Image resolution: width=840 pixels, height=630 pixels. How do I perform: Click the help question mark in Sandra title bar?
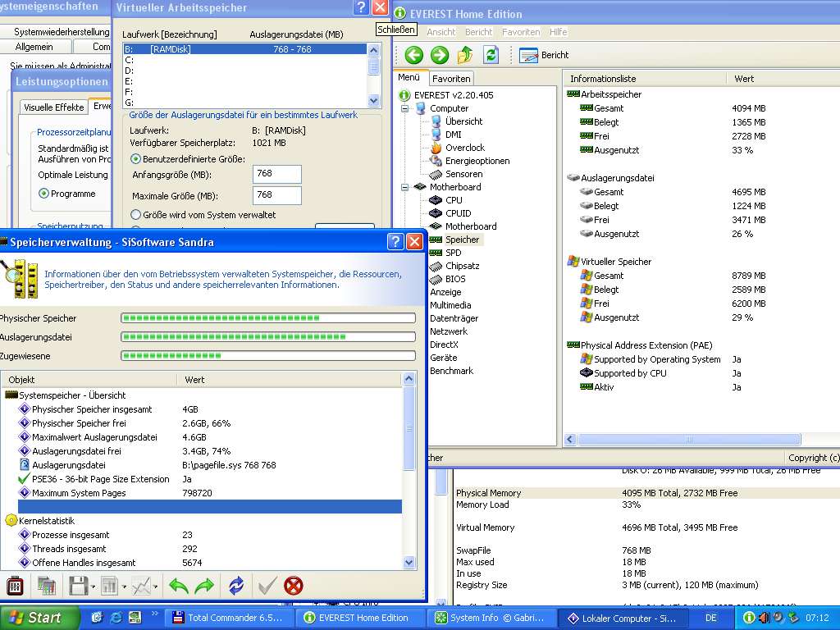point(395,242)
